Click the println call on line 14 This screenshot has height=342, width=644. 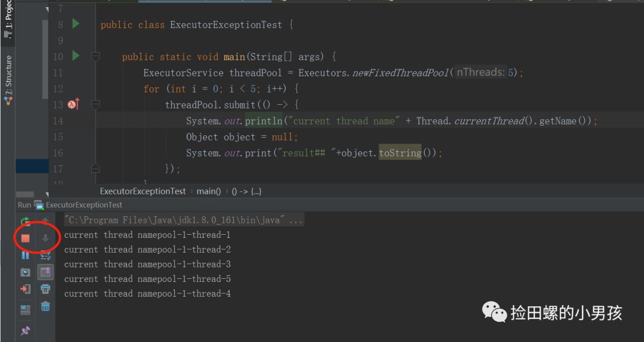[264, 121]
